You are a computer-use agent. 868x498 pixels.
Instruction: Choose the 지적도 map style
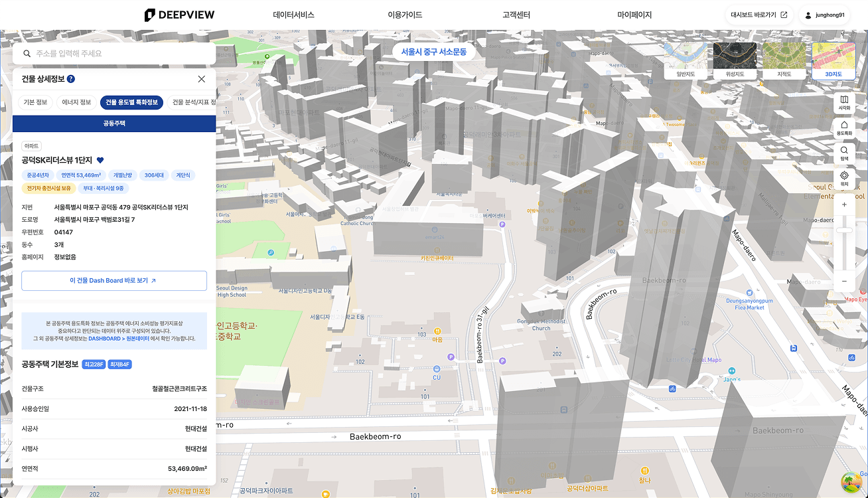click(784, 60)
